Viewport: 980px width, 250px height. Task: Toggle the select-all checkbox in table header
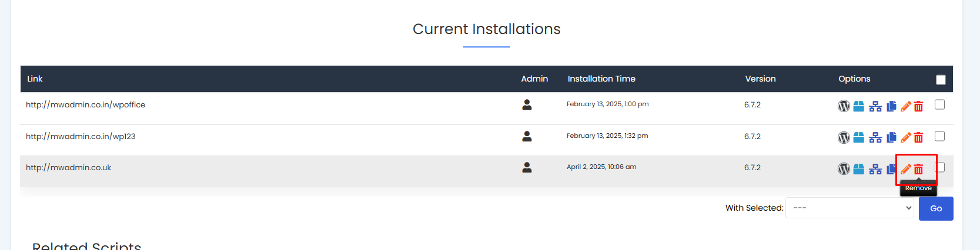click(941, 80)
